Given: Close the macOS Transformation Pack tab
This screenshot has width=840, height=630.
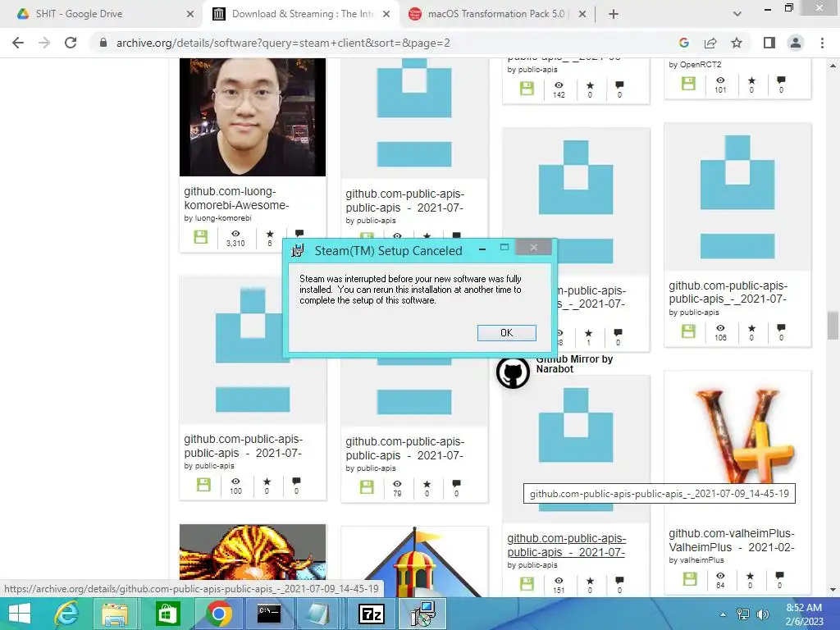Looking at the screenshot, I should click(x=582, y=14).
